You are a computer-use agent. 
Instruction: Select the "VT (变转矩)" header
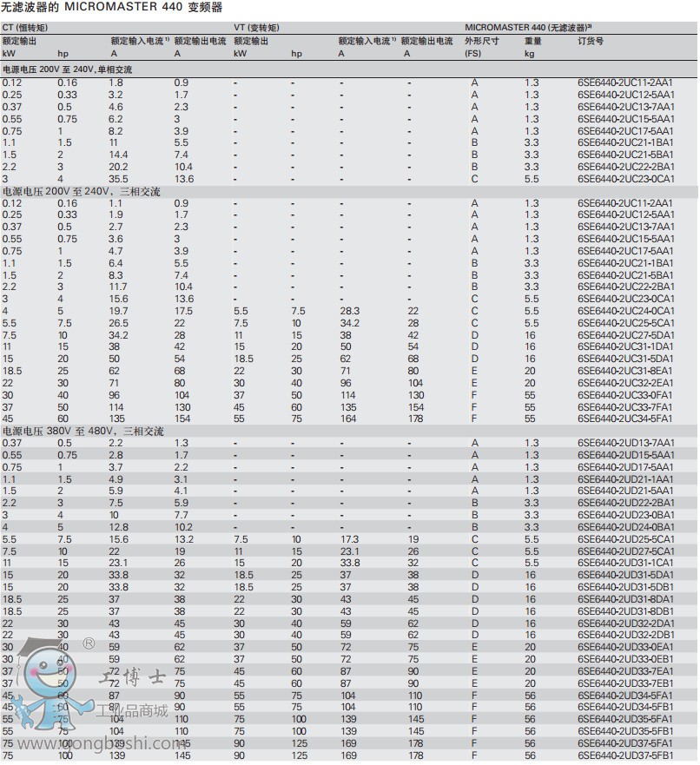pos(256,27)
